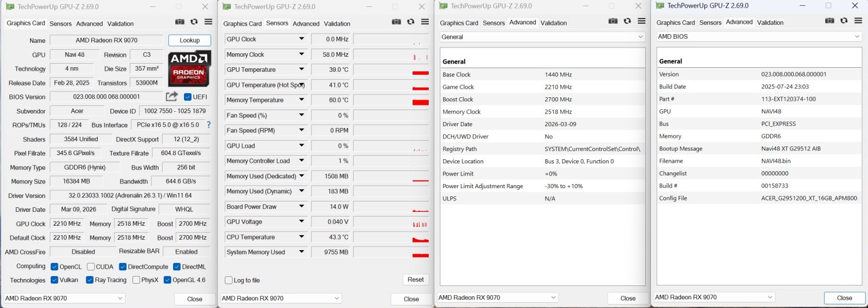Close button at bottom of Graphics Card window
The image size is (868, 308).
tap(195, 299)
